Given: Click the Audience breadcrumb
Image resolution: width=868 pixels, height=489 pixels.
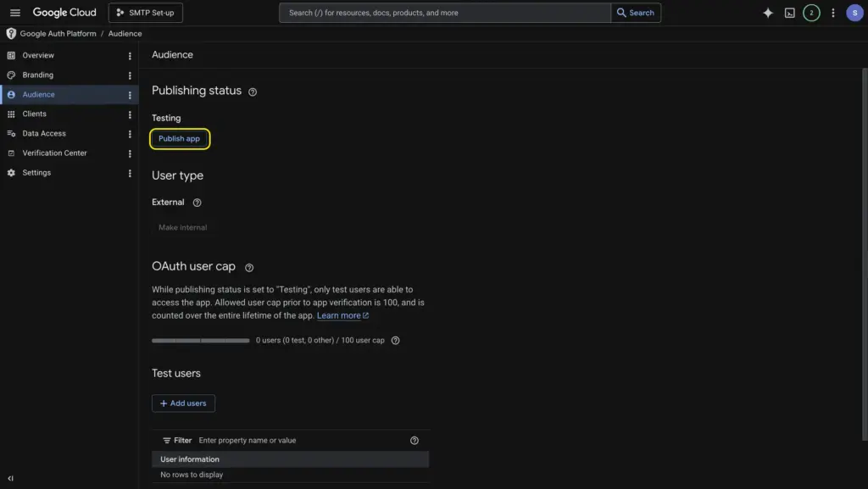Looking at the screenshot, I should pyautogui.click(x=125, y=34).
